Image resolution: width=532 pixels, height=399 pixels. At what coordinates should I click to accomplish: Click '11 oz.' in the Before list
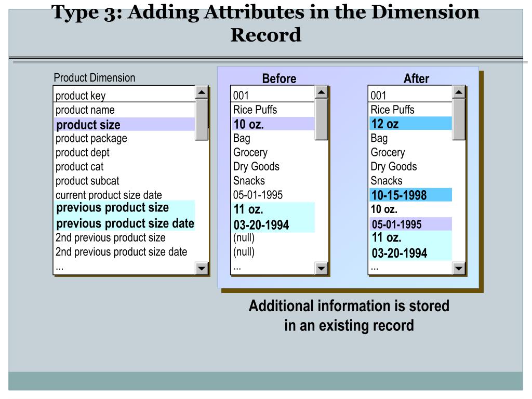[248, 209]
